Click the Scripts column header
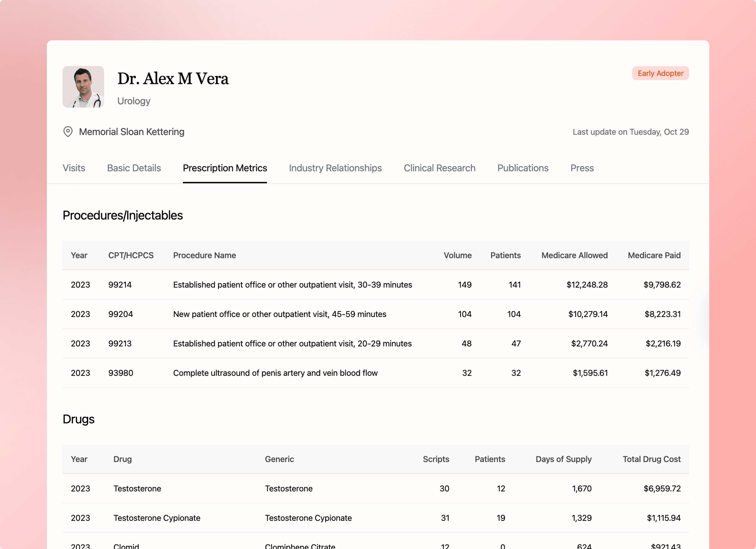 pyautogui.click(x=436, y=459)
